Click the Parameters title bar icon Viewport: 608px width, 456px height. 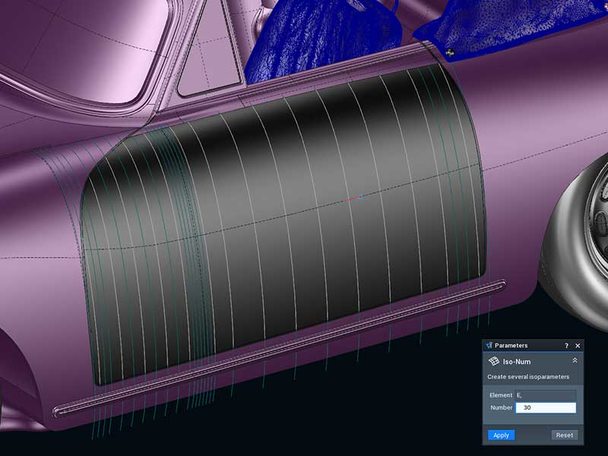coord(489,345)
